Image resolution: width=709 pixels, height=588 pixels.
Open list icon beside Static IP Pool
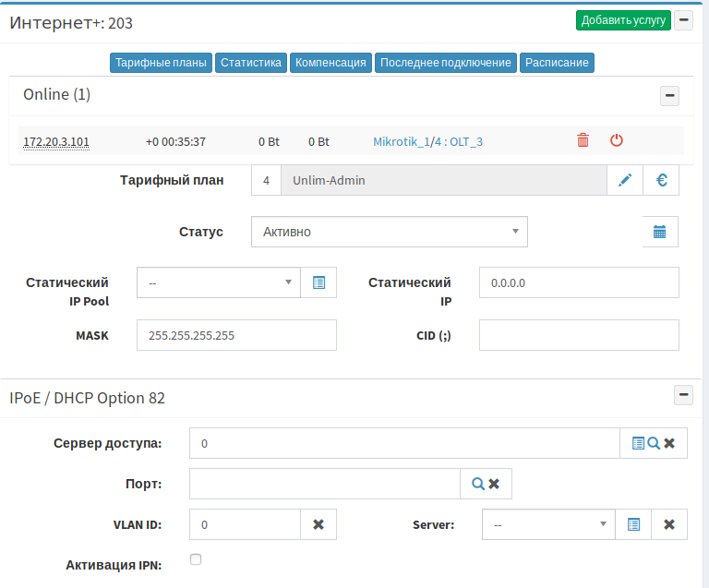pyautogui.click(x=318, y=283)
